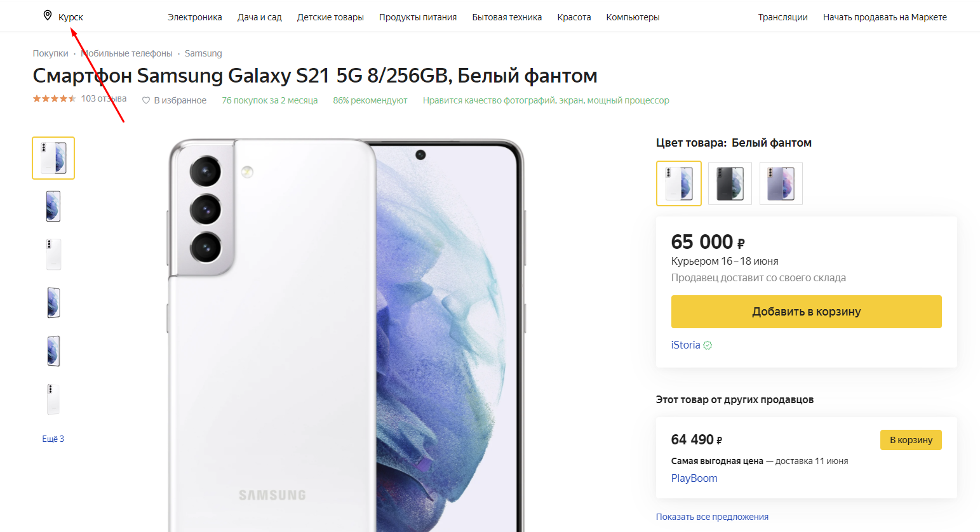
Task: Select the white phantom color swatch
Action: coord(678,183)
